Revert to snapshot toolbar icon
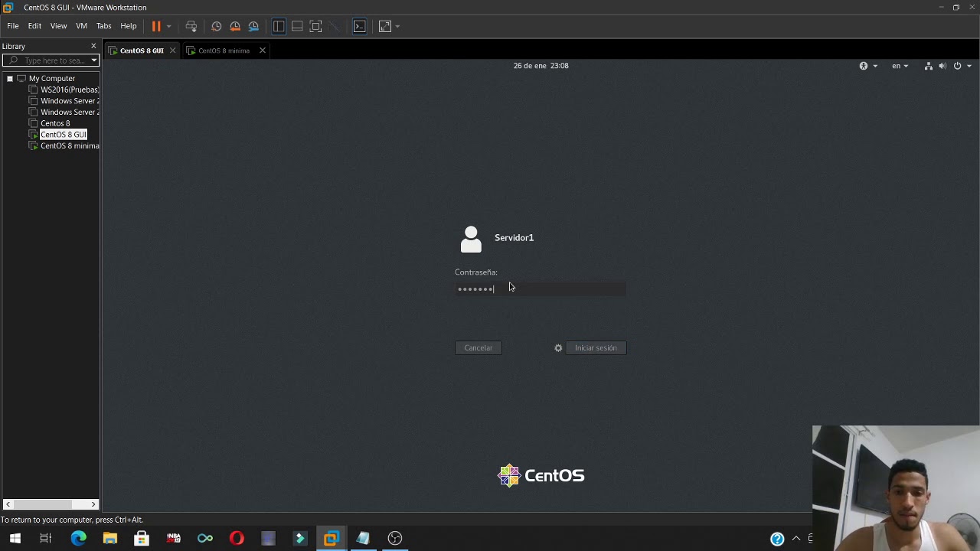This screenshot has height=551, width=980. pyautogui.click(x=235, y=26)
